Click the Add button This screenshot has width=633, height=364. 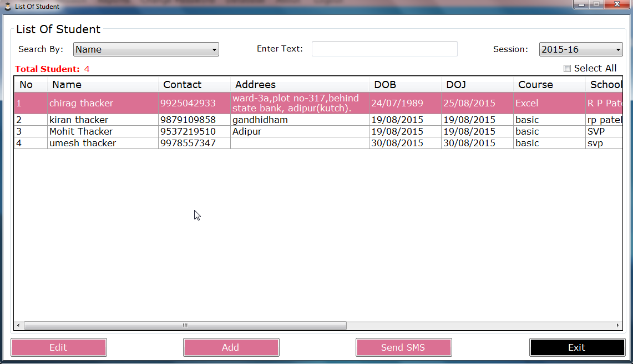[231, 347]
